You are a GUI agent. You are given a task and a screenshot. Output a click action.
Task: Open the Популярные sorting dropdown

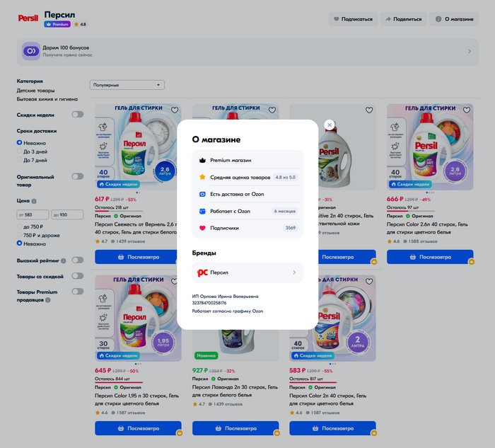[x=127, y=85]
